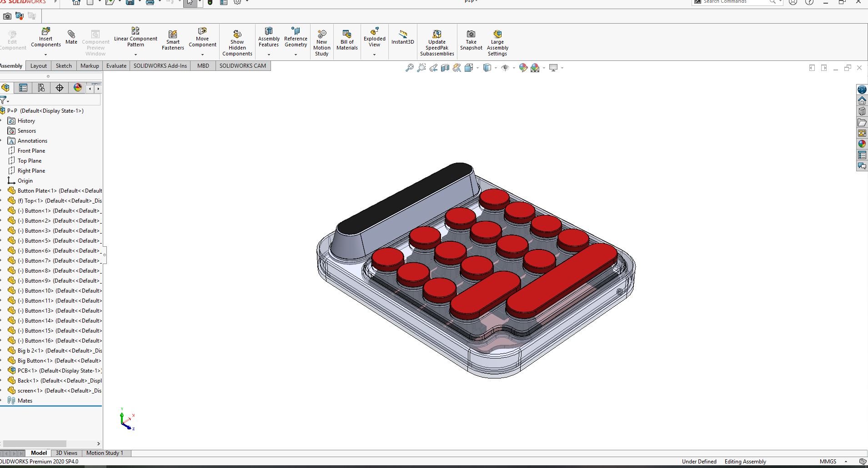Viewport: 868px width, 468px height.
Task: Open the ConfigurationManager tab icon
Action: pos(41,88)
